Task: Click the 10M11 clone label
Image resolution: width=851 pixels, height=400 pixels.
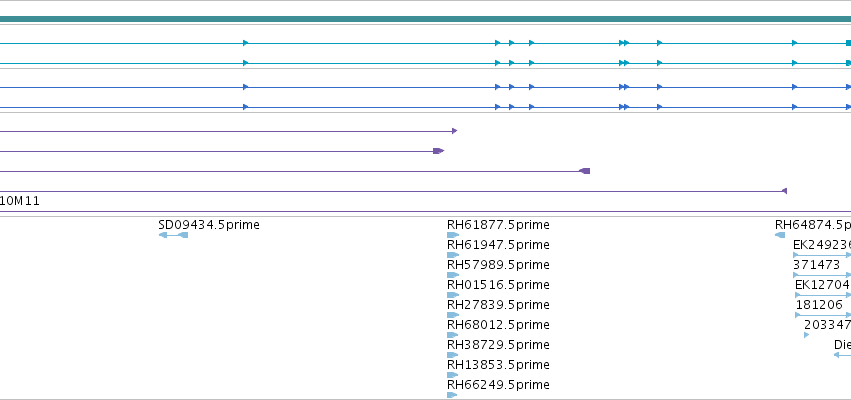Action: pyautogui.click(x=20, y=201)
